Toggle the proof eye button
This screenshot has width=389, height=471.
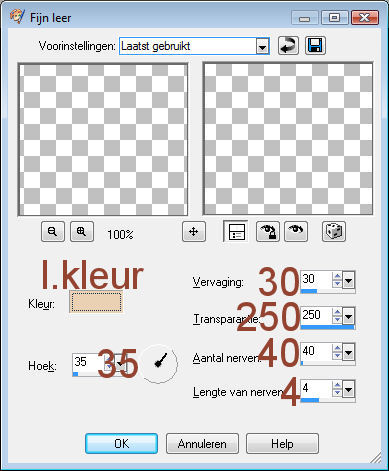296,231
